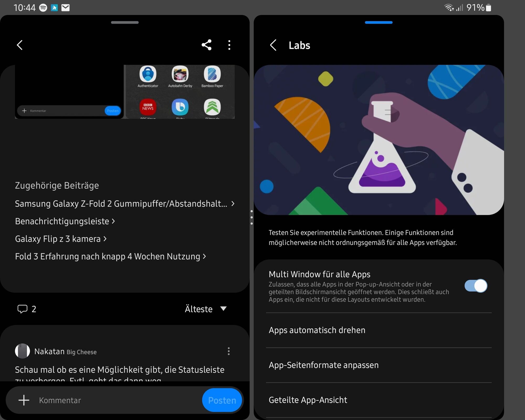Open the embedded screenshot image in post
Viewport: 525px width, 420px height.
click(125, 92)
